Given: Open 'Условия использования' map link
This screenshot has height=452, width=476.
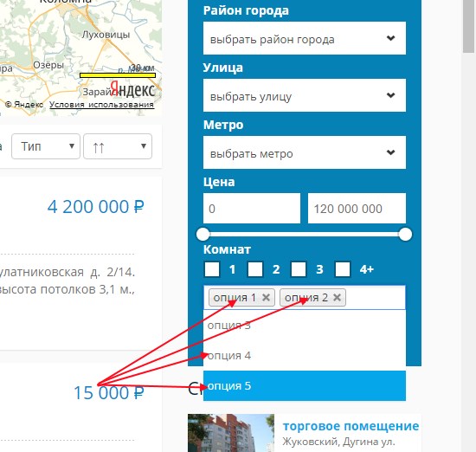Looking at the screenshot, I should [x=102, y=105].
